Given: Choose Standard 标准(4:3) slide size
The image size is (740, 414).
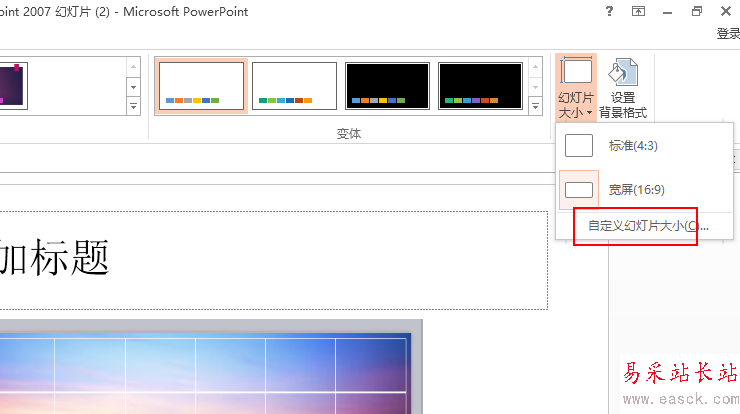Looking at the screenshot, I should (x=644, y=145).
